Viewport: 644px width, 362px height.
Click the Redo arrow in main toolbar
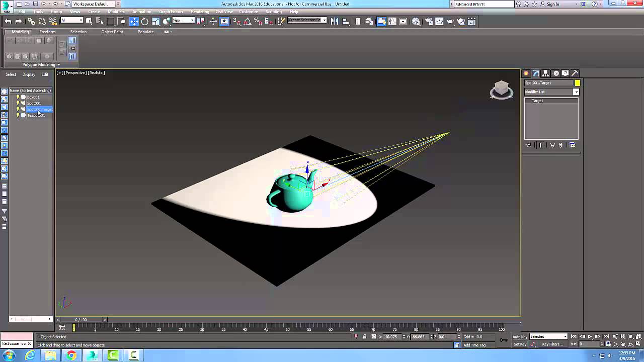click(x=18, y=21)
